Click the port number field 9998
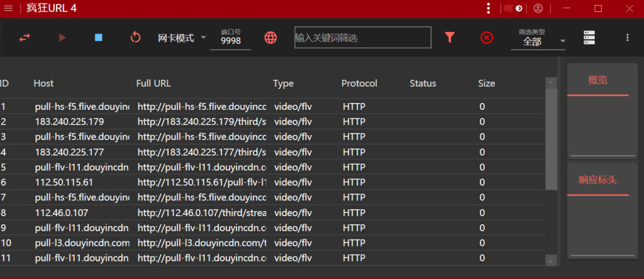644x279 pixels. point(231,39)
